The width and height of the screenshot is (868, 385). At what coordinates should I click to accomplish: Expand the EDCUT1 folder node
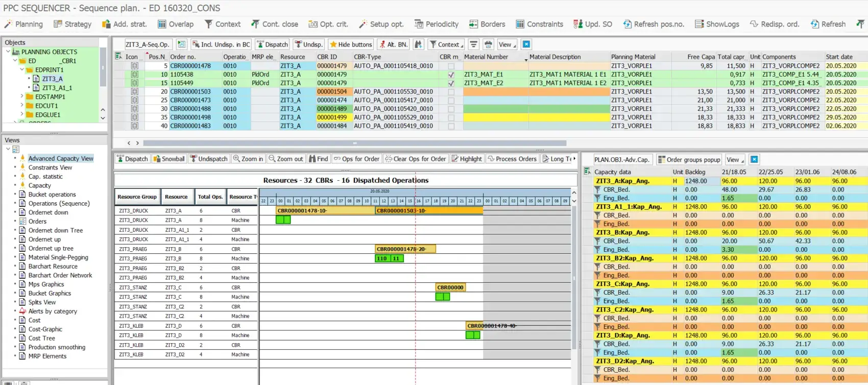click(21, 106)
